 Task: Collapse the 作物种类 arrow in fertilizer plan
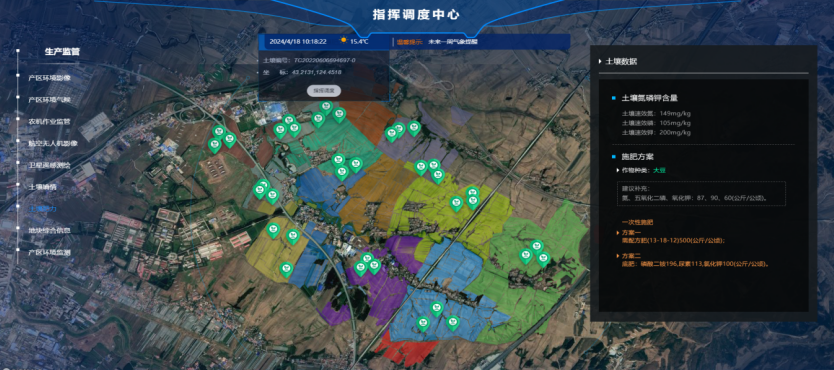point(618,171)
